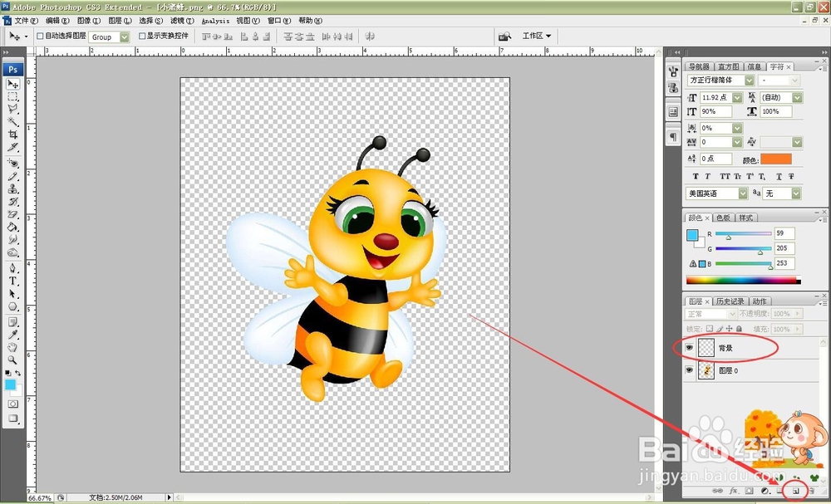
Task: Click the add layer mask icon
Action: pyautogui.click(x=749, y=491)
